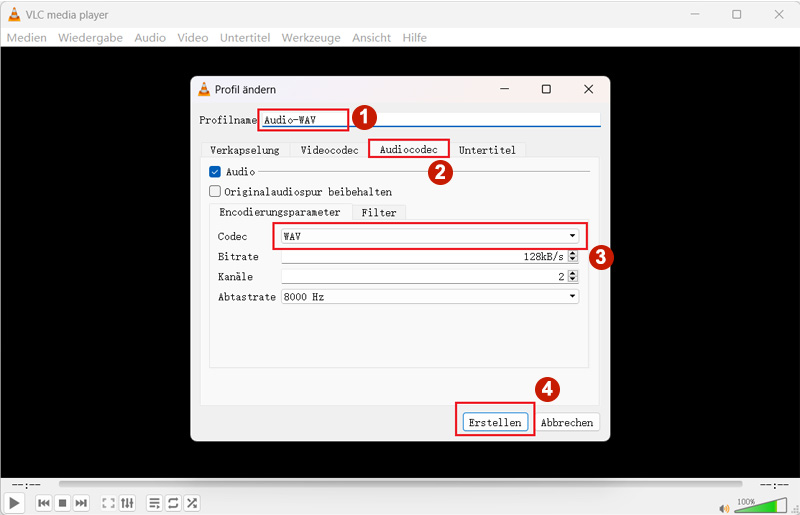Click the Abbrechen button
This screenshot has height=515, width=800.
click(567, 423)
